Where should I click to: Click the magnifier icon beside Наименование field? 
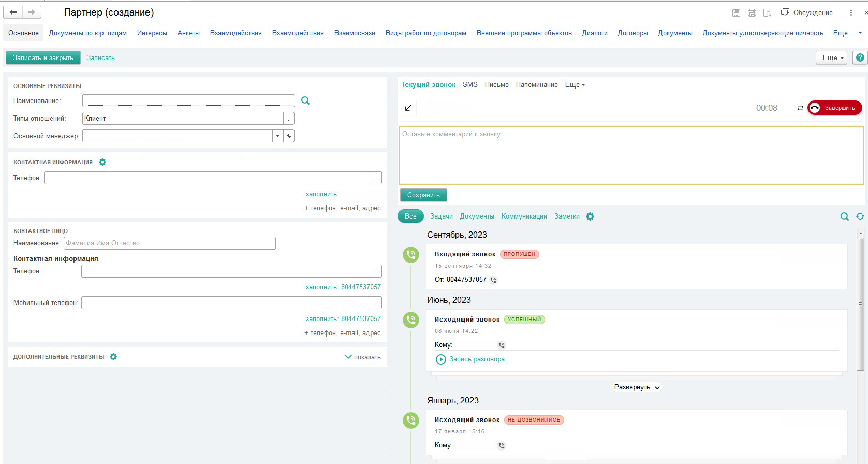305,100
